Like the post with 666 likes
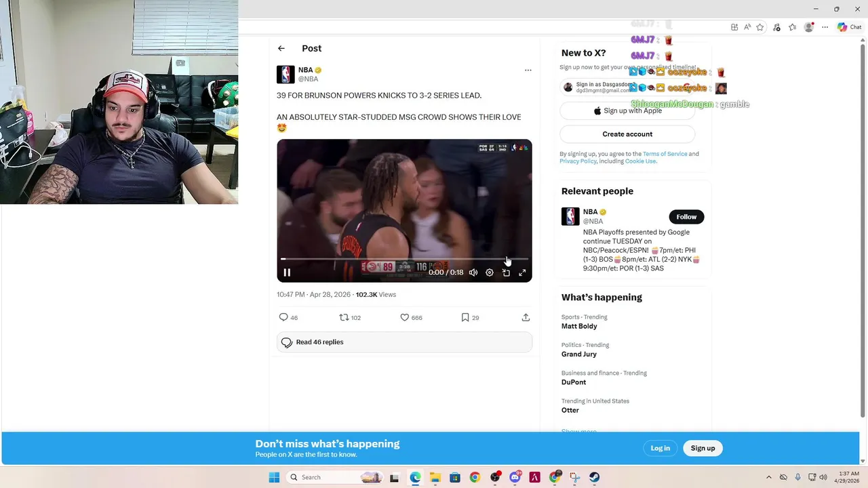 (411, 317)
